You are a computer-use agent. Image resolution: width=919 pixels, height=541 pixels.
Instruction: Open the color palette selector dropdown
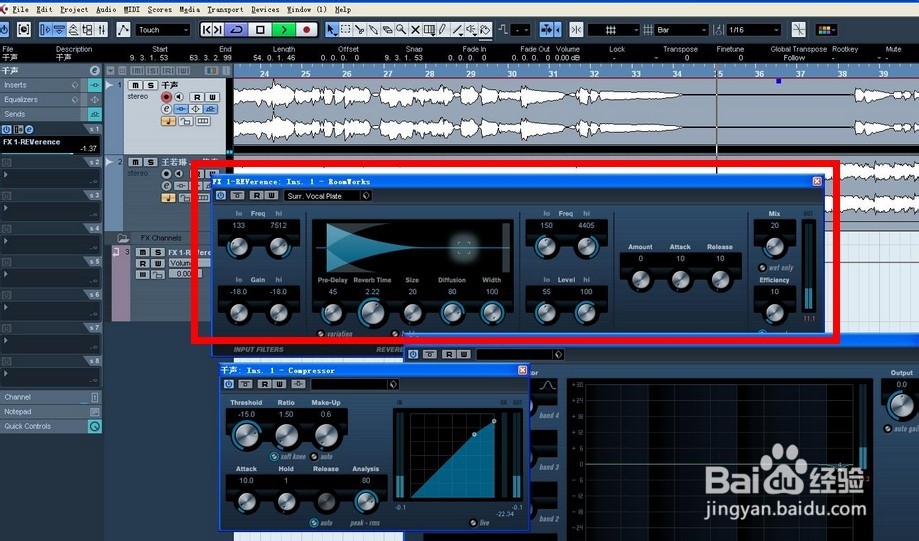826,29
